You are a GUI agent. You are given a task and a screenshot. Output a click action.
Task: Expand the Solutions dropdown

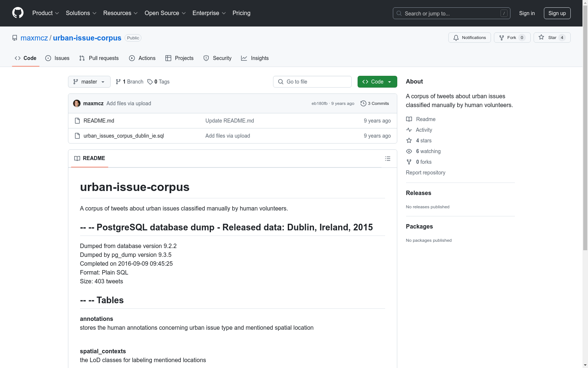click(x=81, y=13)
